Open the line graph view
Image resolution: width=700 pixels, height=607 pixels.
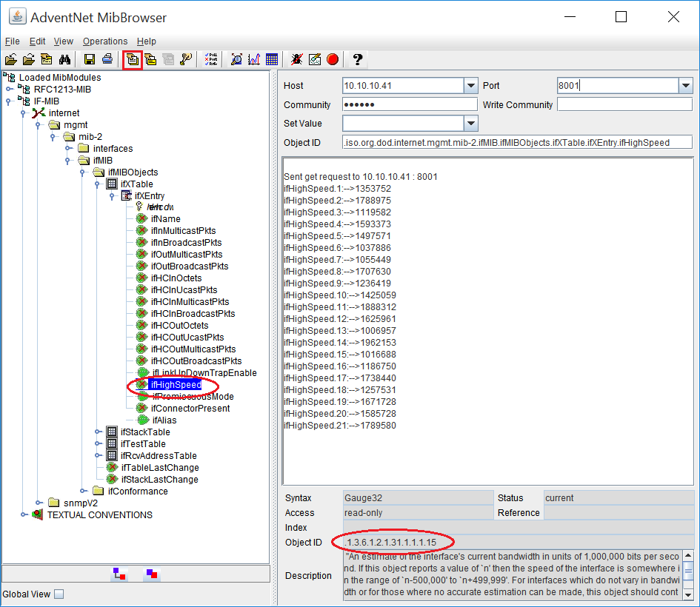click(253, 59)
